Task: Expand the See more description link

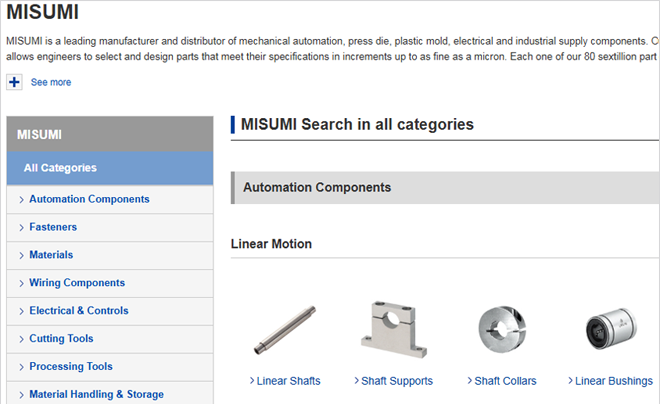Action: tap(51, 82)
